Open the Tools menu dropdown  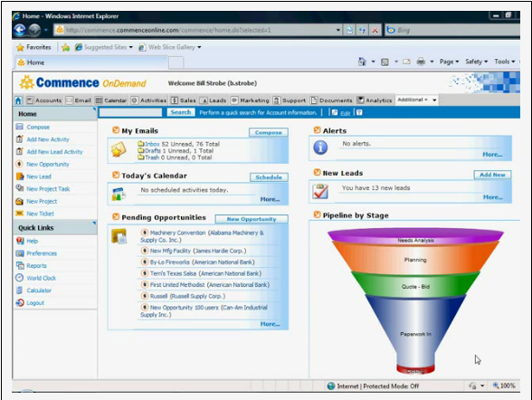[x=504, y=62]
